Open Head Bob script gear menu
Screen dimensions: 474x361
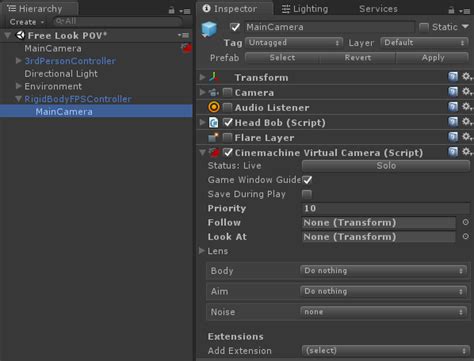(x=467, y=122)
